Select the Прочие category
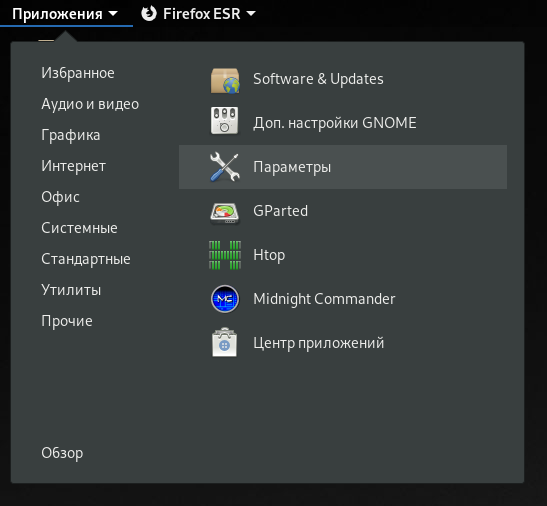Screen dimensions: 547x506 (x=67, y=321)
